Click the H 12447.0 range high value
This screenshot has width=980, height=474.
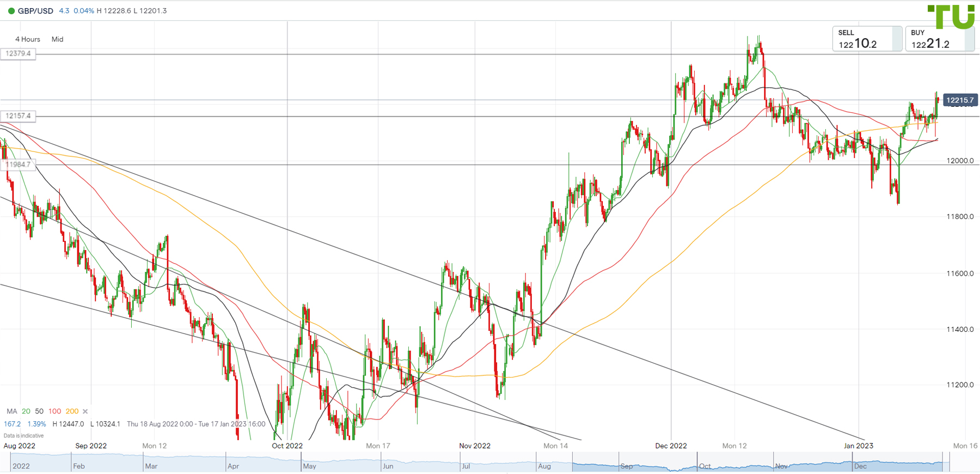point(68,424)
